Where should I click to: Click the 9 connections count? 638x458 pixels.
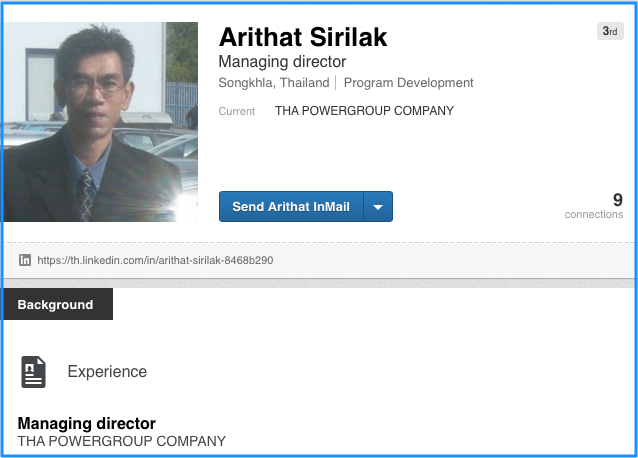[617, 199]
